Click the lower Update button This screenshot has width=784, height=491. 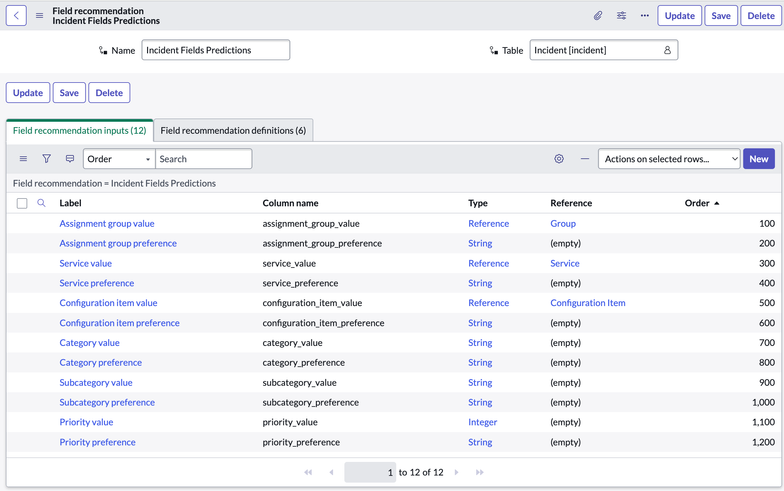tap(28, 92)
